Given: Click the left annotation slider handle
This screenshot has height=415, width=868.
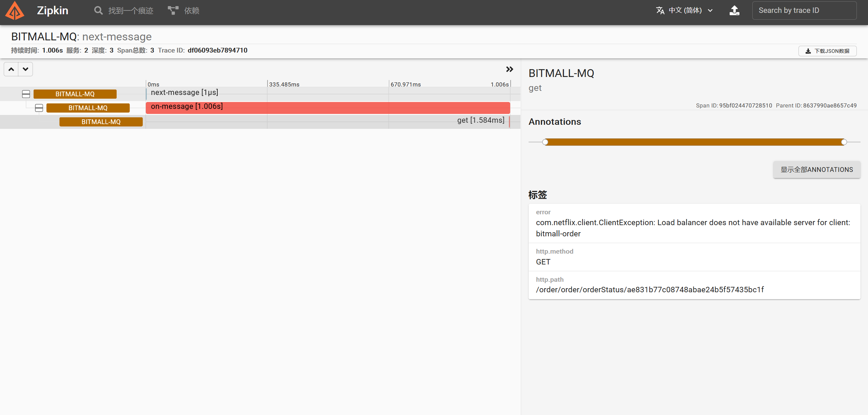Looking at the screenshot, I should [x=545, y=142].
